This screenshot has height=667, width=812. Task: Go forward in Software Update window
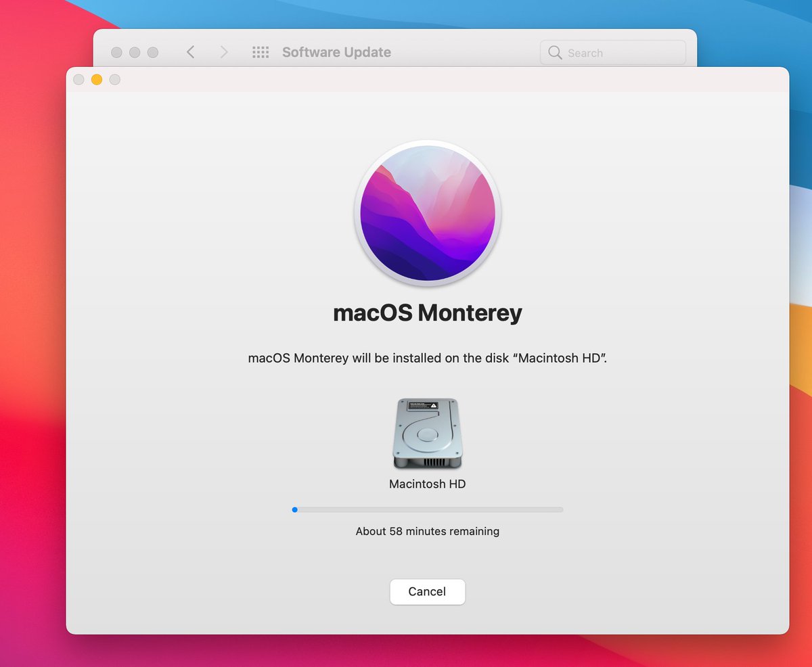[225, 52]
